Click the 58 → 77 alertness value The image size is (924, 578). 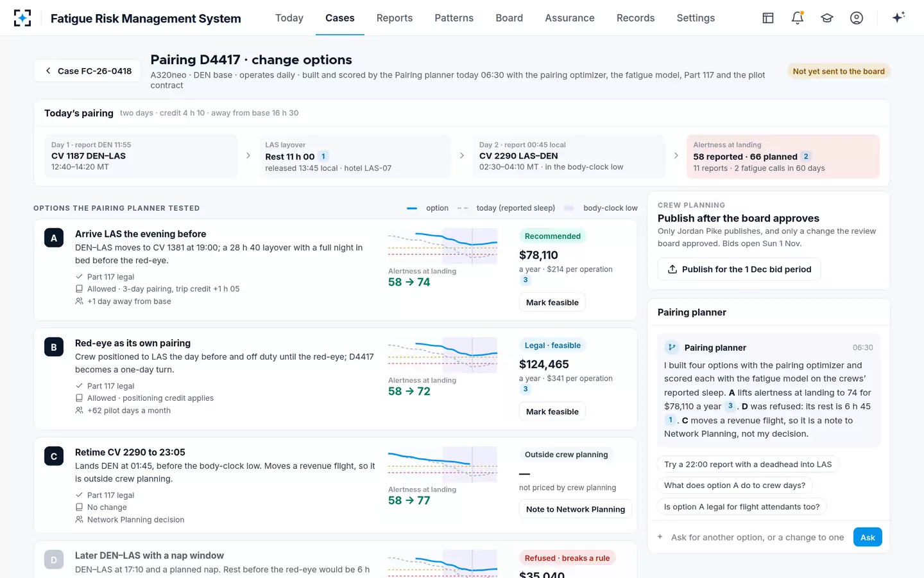(409, 500)
